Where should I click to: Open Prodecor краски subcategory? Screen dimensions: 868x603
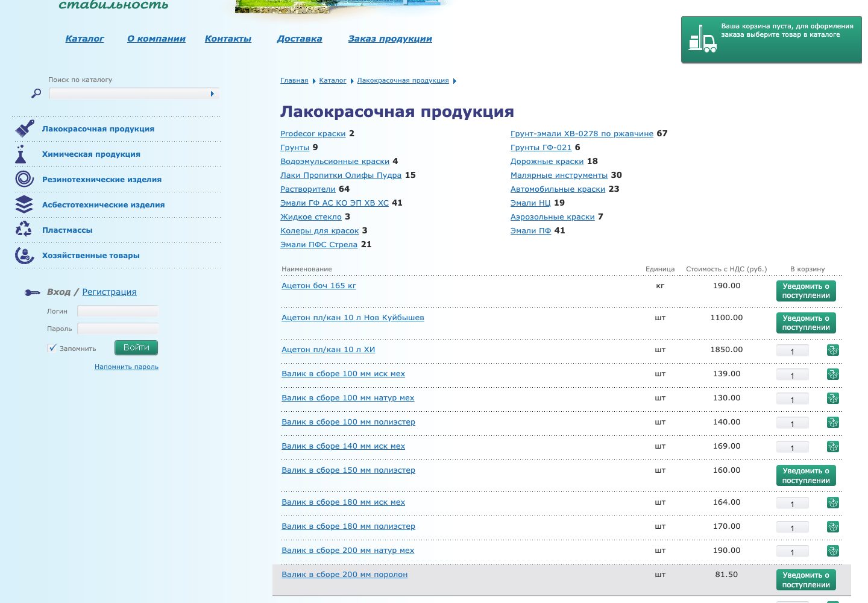click(x=313, y=133)
